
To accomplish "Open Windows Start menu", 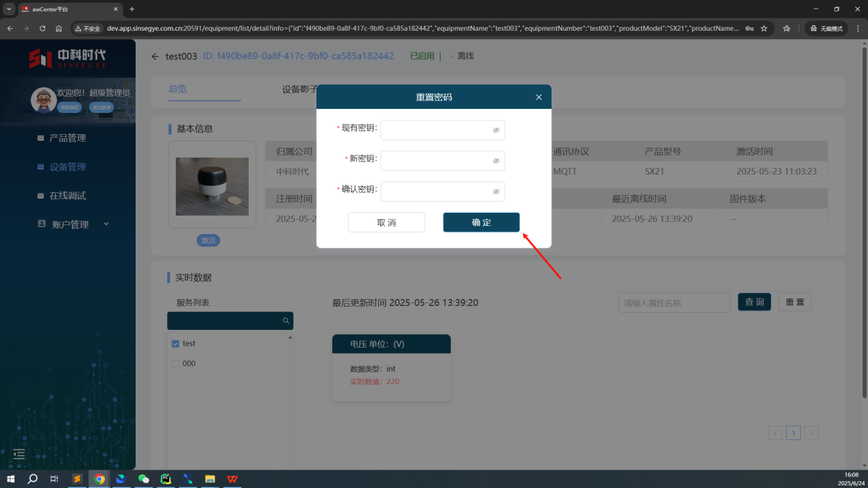I will click(x=11, y=479).
